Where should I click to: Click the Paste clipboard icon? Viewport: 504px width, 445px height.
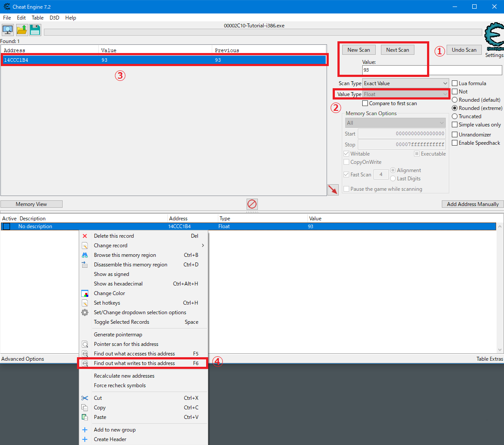tap(85, 417)
